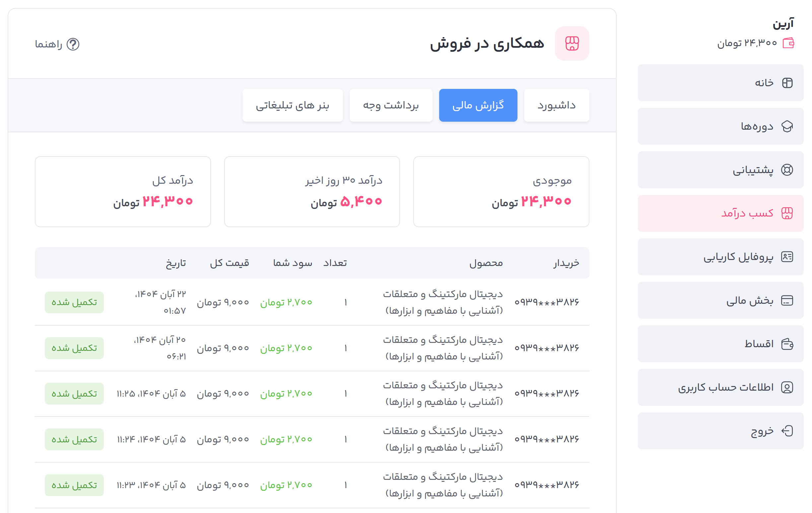Viewport: 812px width, 513px height.
Task: Click the wallet icon beside balance
Action: pos(788,43)
